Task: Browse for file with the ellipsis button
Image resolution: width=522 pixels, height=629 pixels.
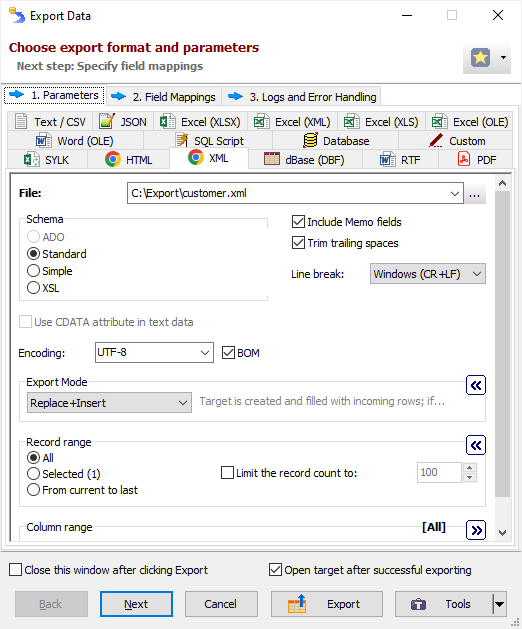Action: [x=475, y=194]
